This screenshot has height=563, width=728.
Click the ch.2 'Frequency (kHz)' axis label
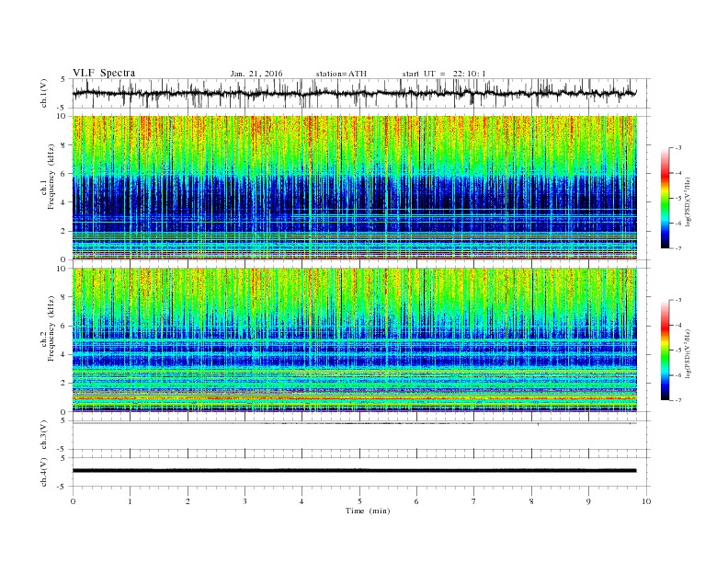(51, 329)
